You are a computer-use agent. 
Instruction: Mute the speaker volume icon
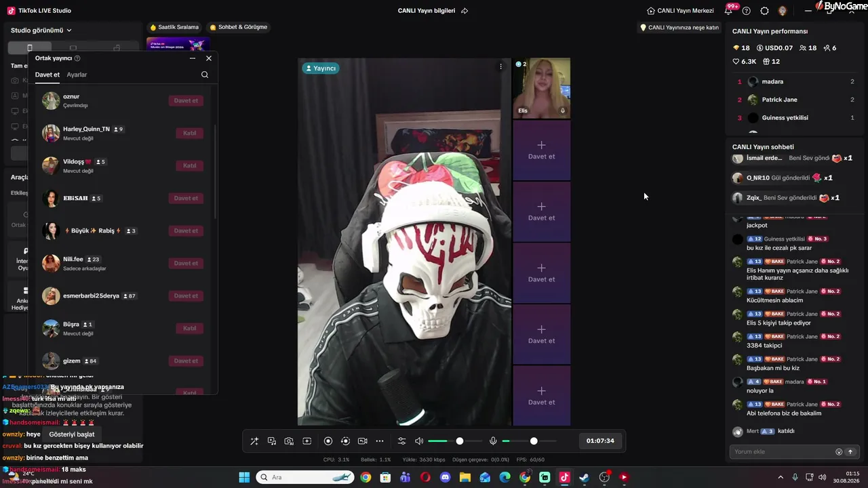[419, 441]
